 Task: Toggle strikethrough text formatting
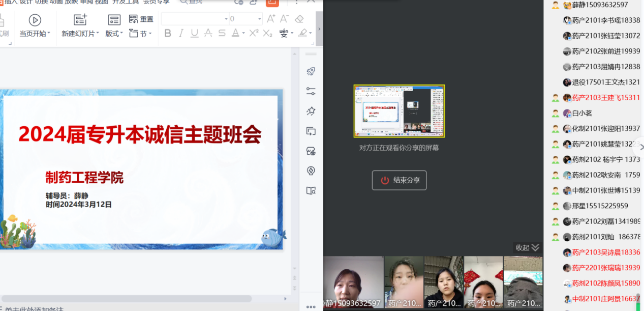pyautogui.click(x=222, y=34)
